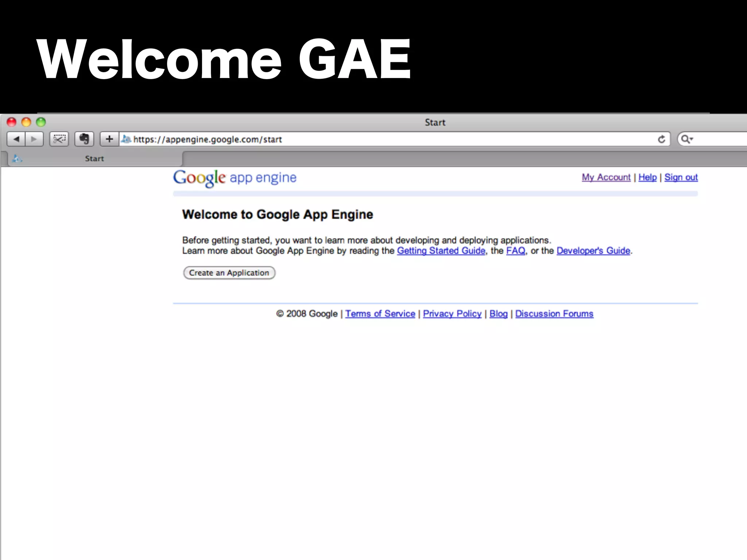Click the reload page icon in address bar
This screenshot has width=747, height=560.
tap(661, 139)
